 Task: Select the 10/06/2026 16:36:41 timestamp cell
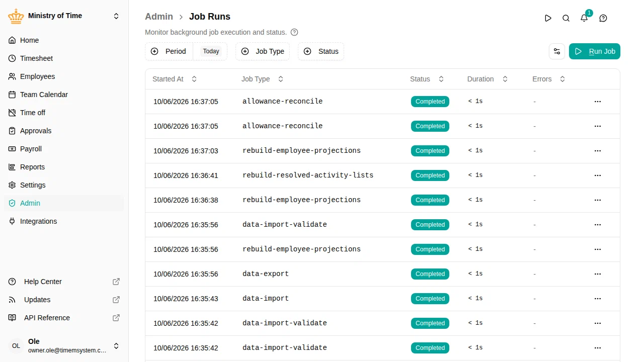(x=186, y=175)
